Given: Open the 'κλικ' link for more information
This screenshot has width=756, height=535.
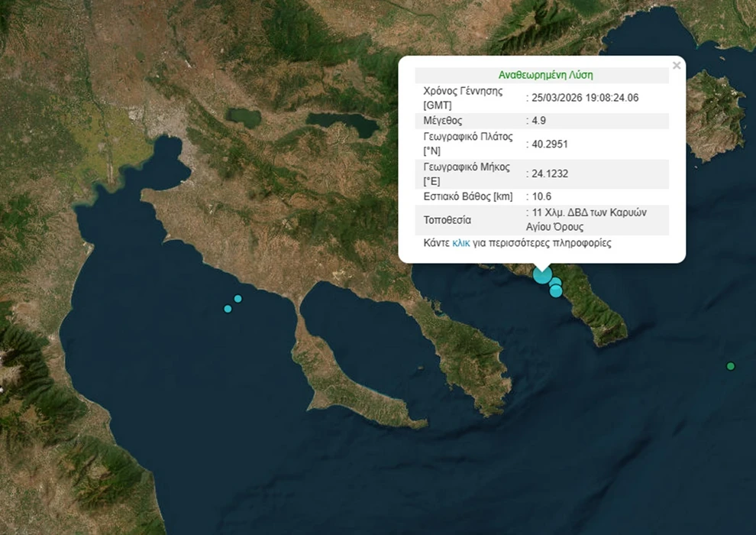Looking at the screenshot, I should pos(460,243).
